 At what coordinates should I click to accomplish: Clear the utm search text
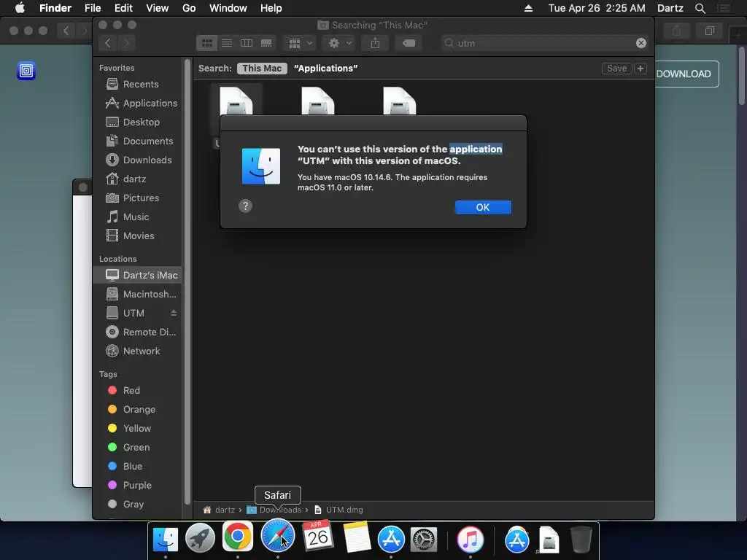[x=641, y=43]
